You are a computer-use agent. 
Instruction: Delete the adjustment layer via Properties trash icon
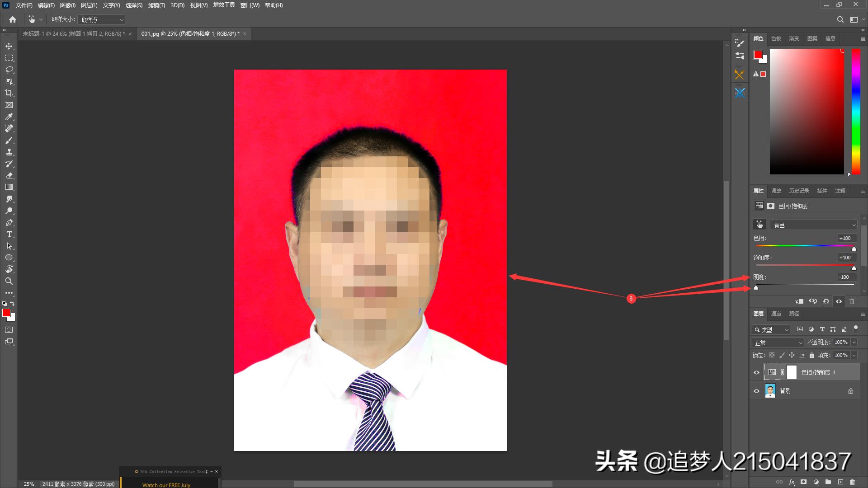point(852,301)
